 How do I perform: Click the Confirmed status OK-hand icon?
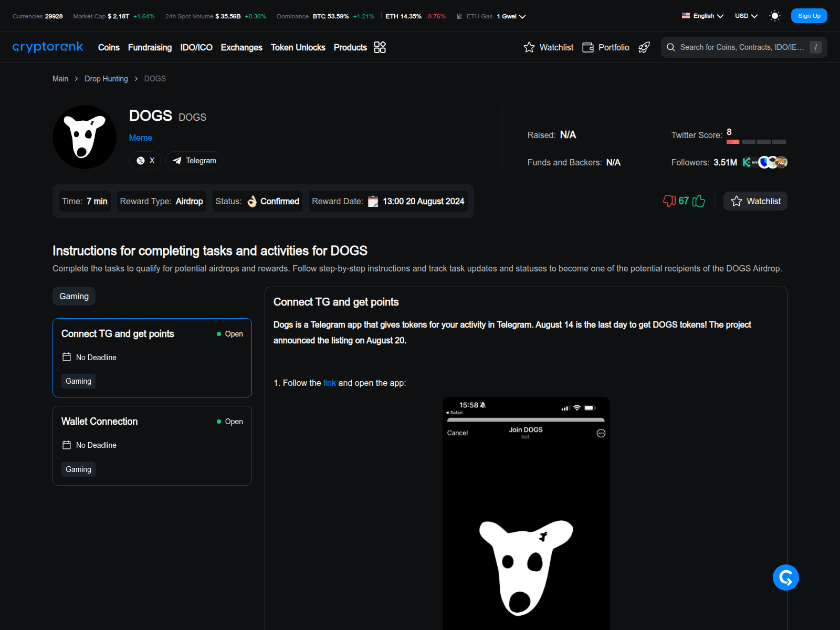coord(252,201)
